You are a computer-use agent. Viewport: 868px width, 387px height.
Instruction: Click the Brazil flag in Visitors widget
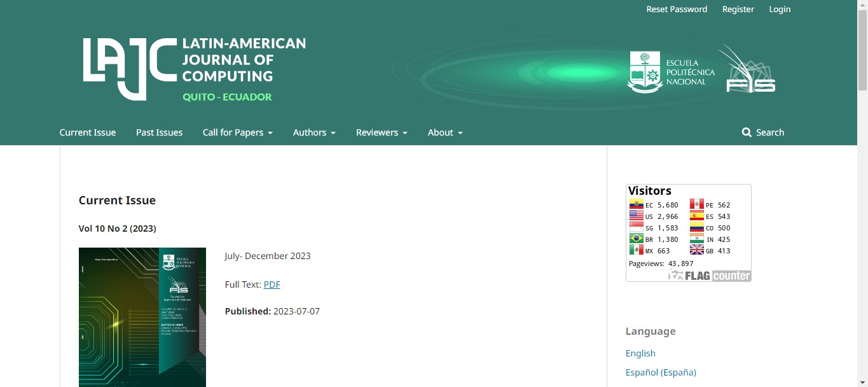point(636,239)
